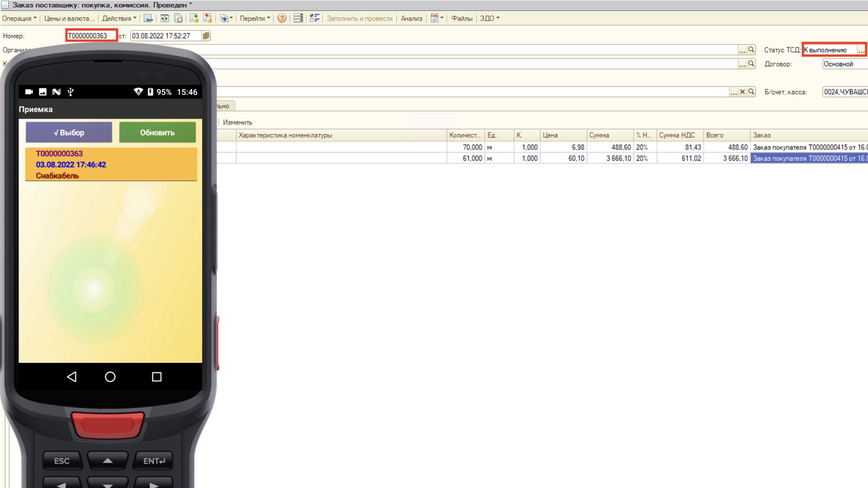Click the refresh document toolbar icon
Viewport: 868px width, 488px height.
(x=164, y=19)
